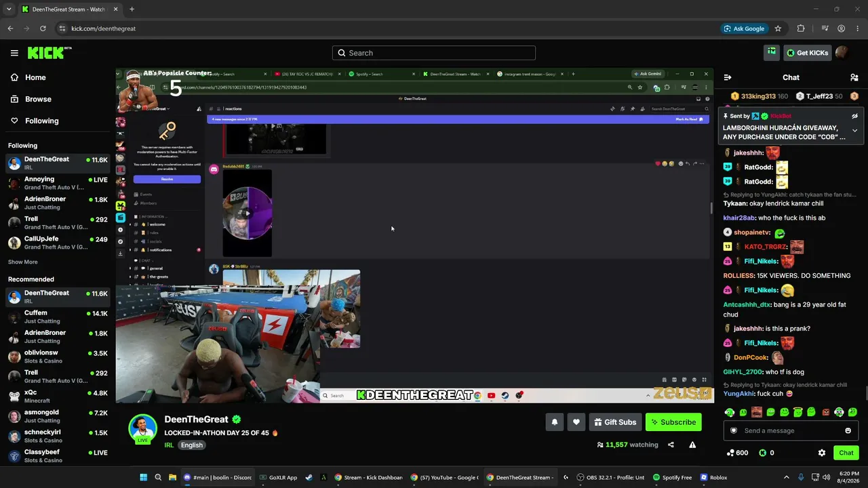
Task: Open volume control in system tray
Action: point(826,477)
